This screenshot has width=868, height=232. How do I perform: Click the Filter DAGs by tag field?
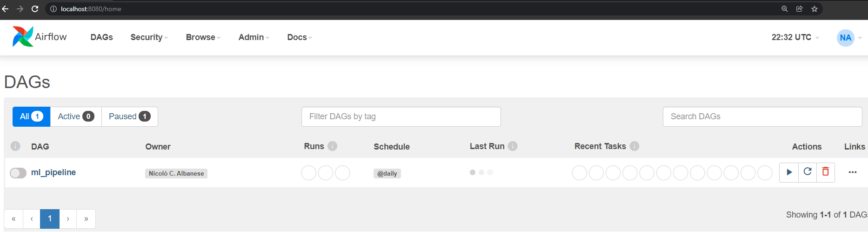(x=401, y=116)
